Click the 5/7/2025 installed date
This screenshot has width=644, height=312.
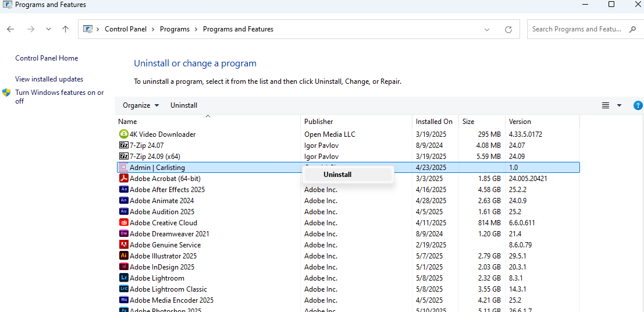(x=429, y=256)
